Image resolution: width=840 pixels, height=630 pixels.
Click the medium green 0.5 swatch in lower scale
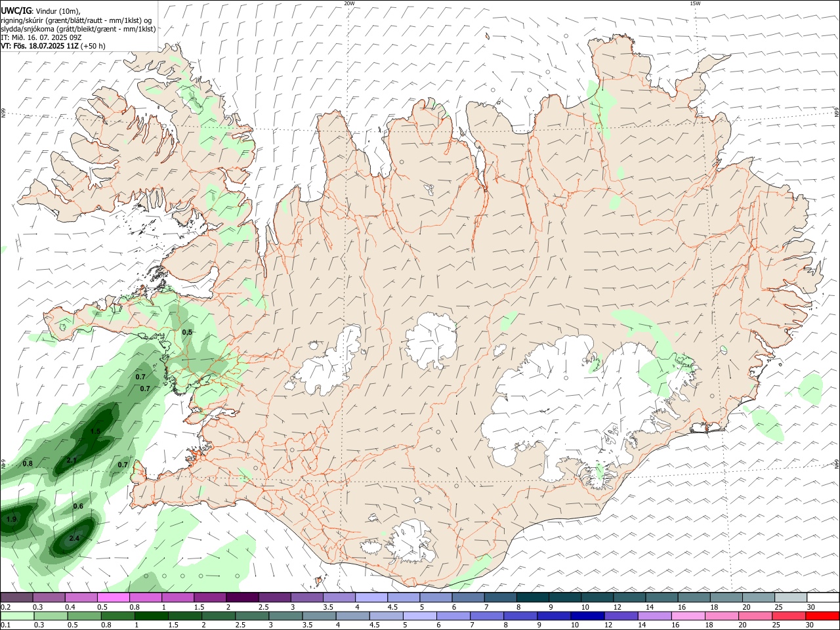pyautogui.click(x=84, y=616)
